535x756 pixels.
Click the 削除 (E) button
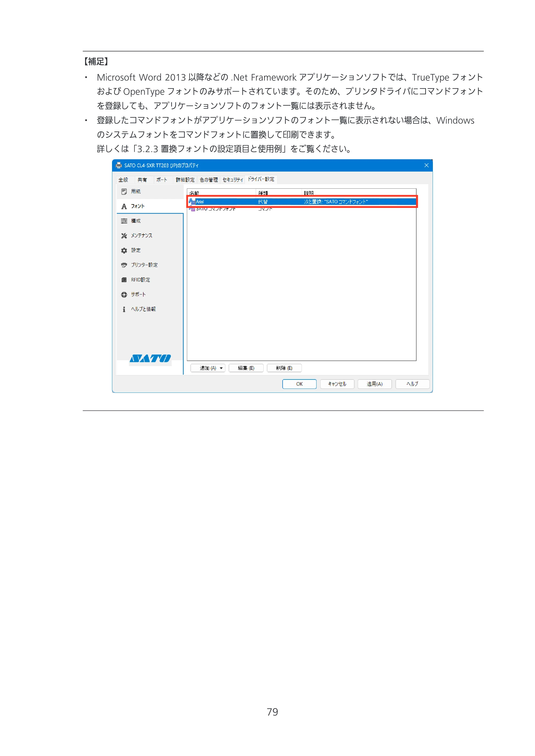[x=284, y=368]
